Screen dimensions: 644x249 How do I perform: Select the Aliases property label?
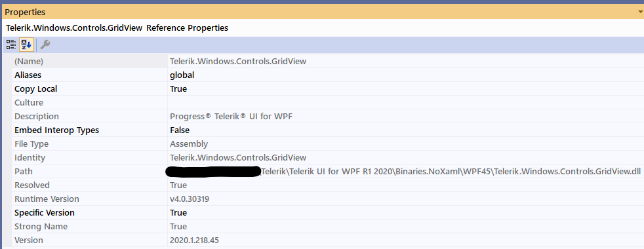28,75
